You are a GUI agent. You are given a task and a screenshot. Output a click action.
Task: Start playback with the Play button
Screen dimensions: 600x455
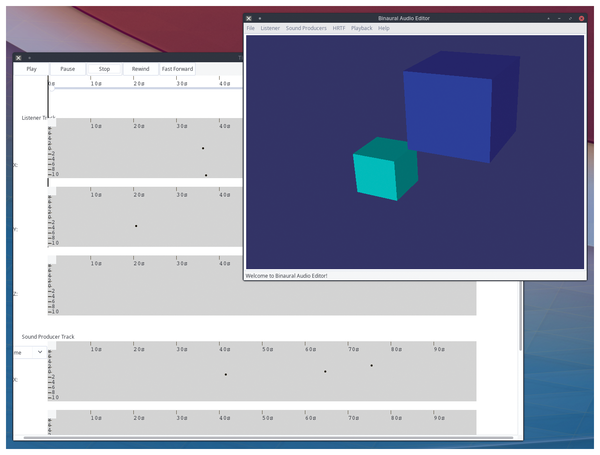click(31, 69)
